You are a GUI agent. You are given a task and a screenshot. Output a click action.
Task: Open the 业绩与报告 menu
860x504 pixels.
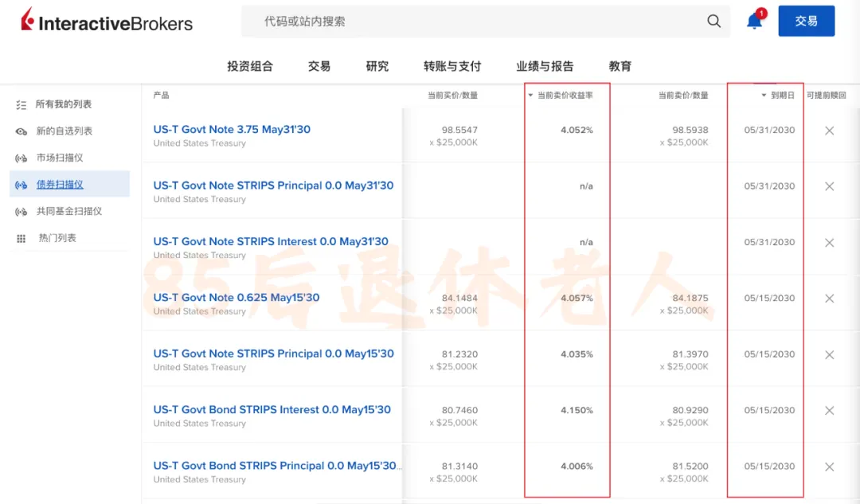545,66
